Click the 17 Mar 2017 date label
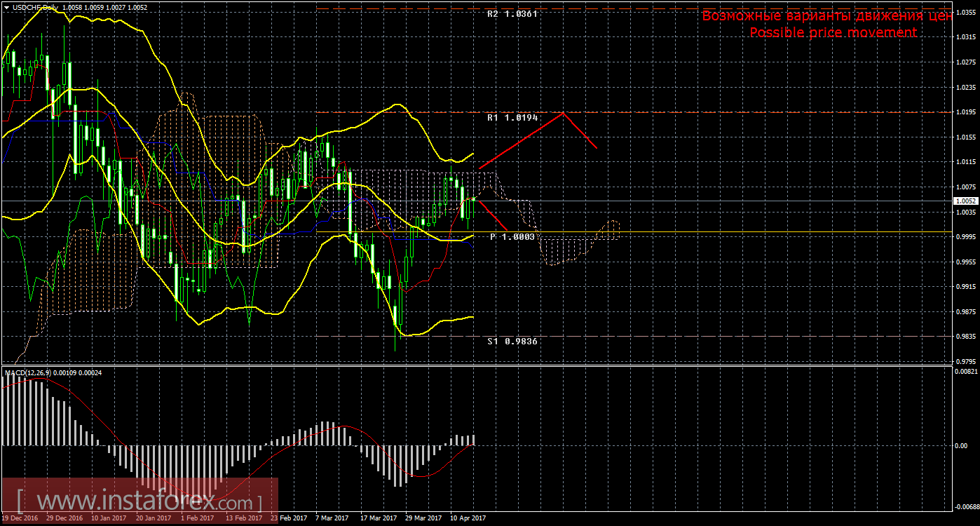The width and height of the screenshot is (980, 526). click(379, 519)
